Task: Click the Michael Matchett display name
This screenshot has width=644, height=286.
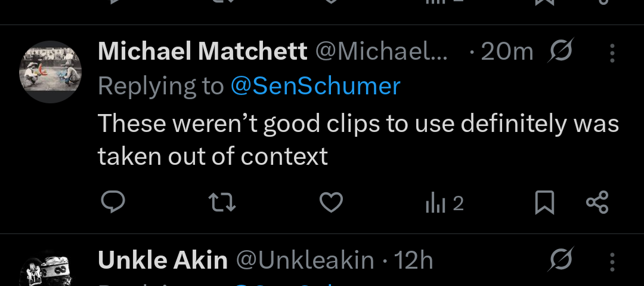Action: point(202,53)
